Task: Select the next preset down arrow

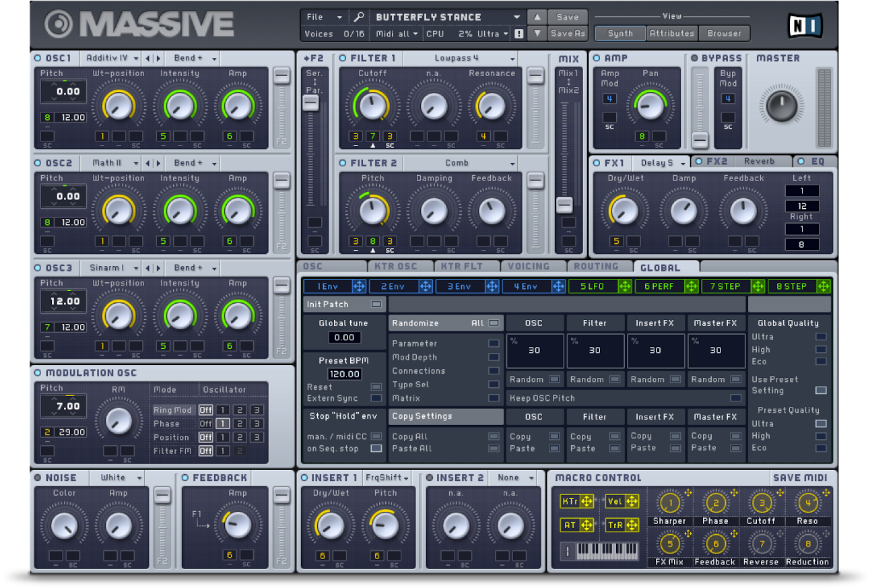Action: point(537,33)
